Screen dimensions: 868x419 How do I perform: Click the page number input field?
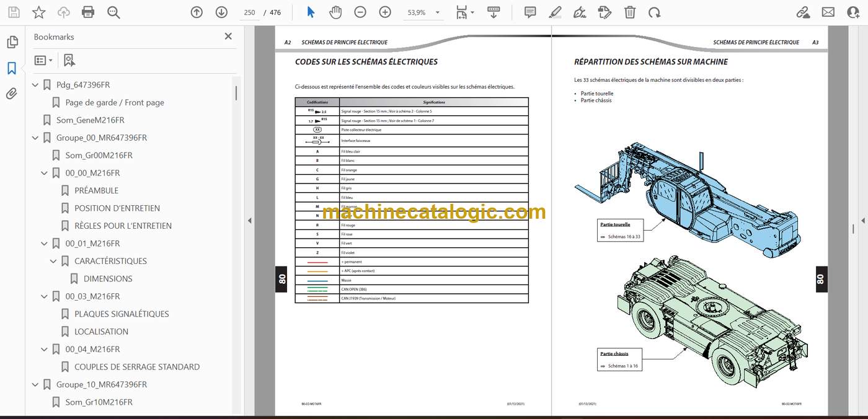pyautogui.click(x=250, y=12)
